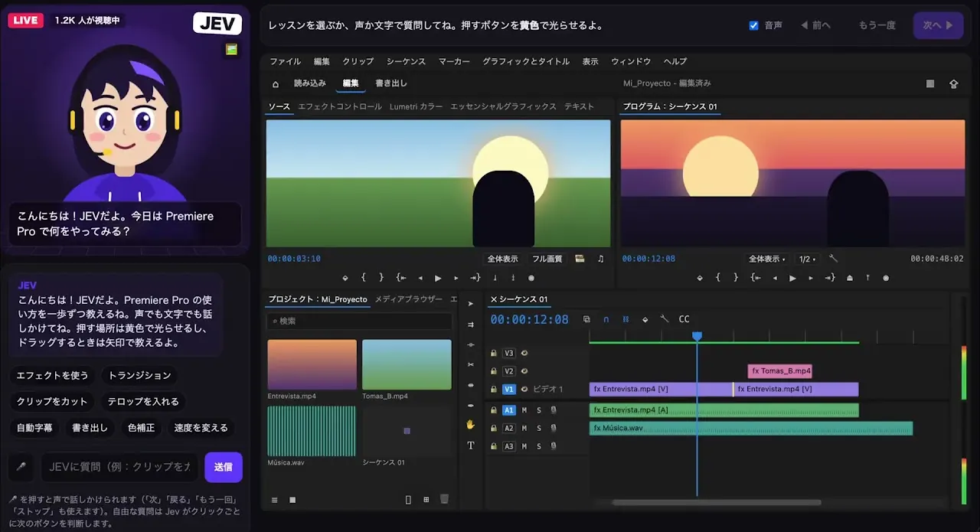Hide track V2 using its eye icon
Image resolution: width=980 pixels, height=532 pixels.
524,371
